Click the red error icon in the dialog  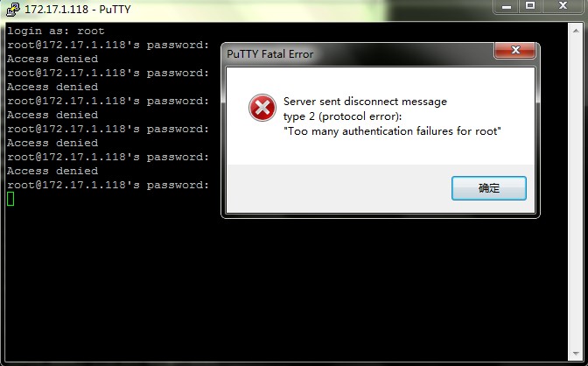tap(262, 108)
